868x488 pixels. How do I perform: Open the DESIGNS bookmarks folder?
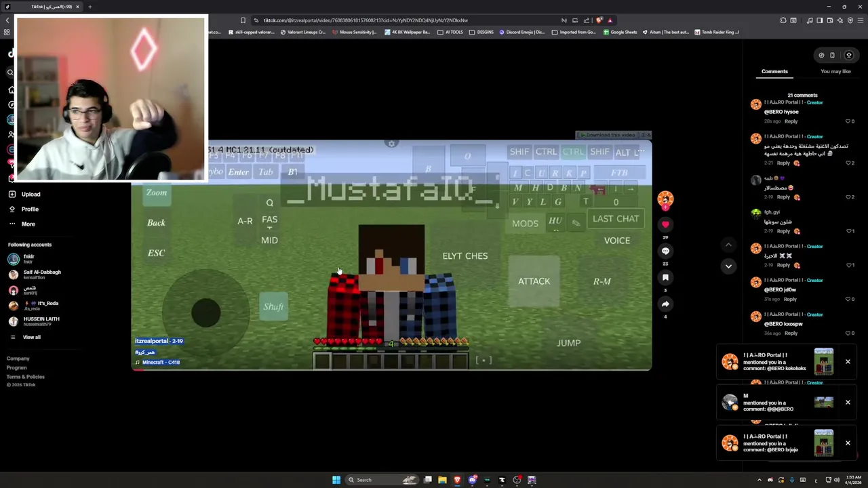(481, 32)
